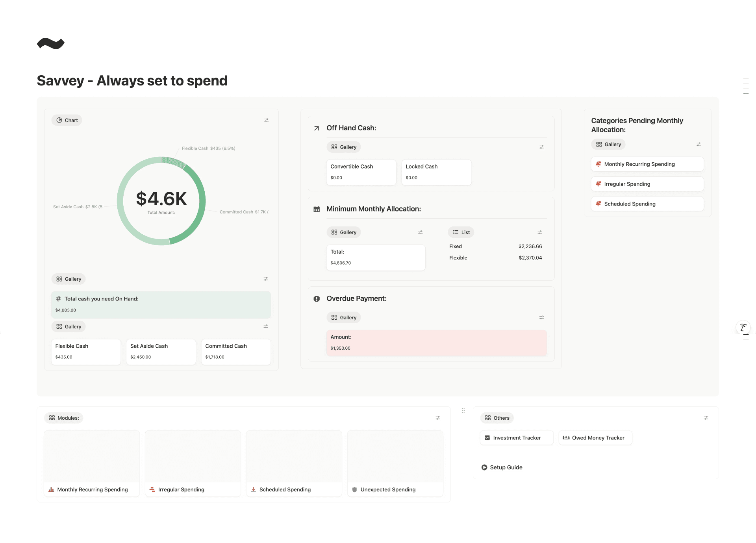Click the tilde page icon
Viewport: 756px width, 543px height.
point(50,43)
